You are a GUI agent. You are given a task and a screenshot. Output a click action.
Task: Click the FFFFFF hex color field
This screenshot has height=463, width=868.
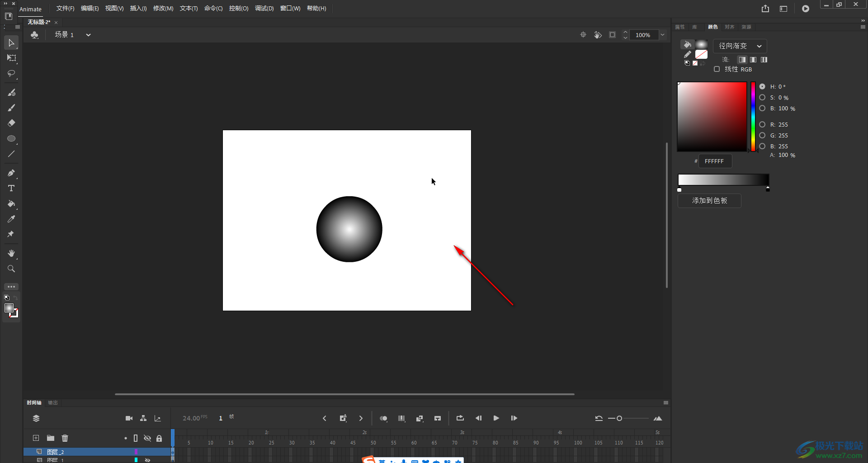tap(715, 161)
